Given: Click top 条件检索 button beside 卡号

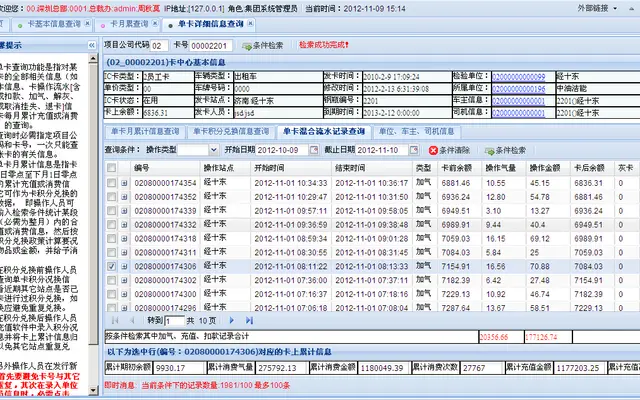Looking at the screenshot, I should [x=262, y=46].
